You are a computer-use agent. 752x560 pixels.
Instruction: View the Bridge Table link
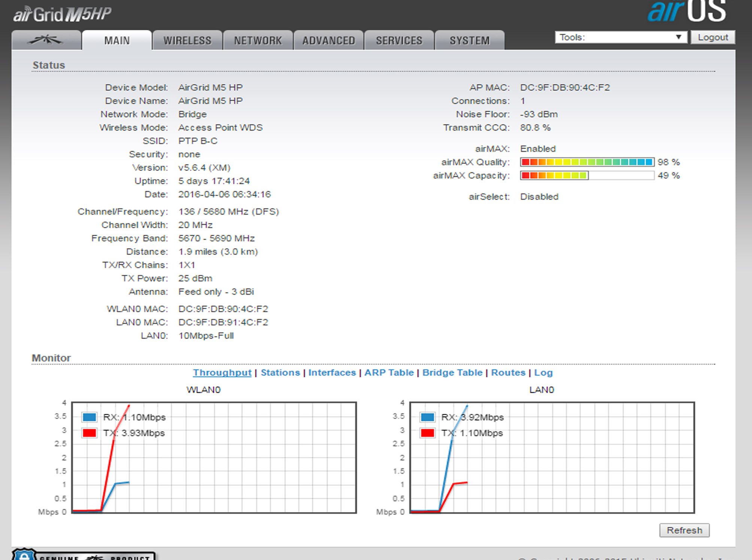point(452,373)
